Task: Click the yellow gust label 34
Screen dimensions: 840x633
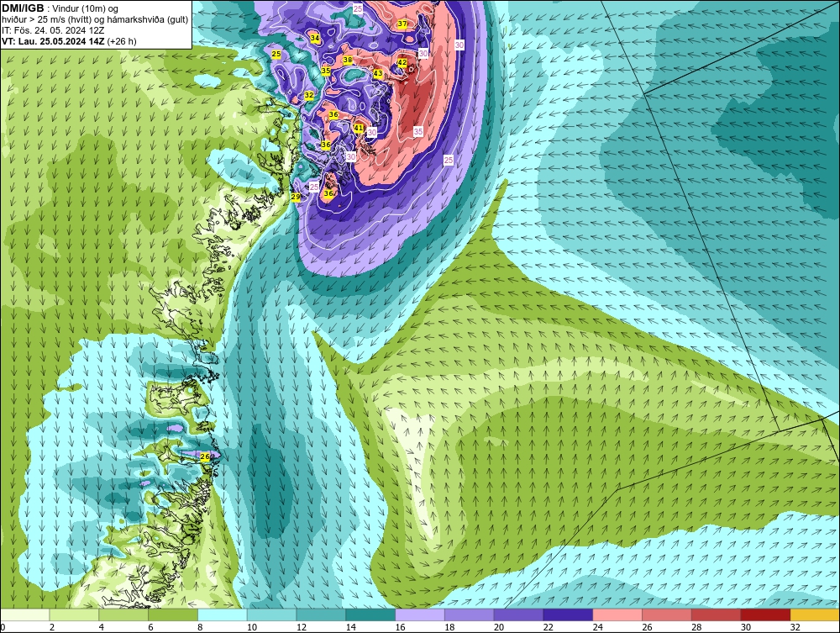Action: click(314, 38)
